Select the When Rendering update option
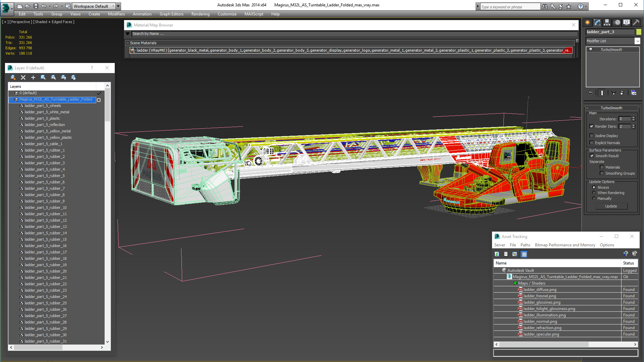Viewport: 644px width, 362px height. [x=594, y=193]
